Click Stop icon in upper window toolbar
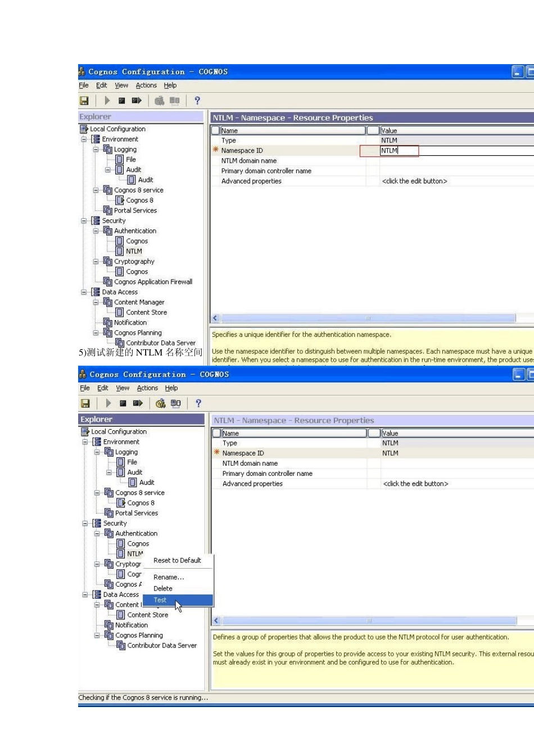The width and height of the screenshot is (534, 756). (x=121, y=101)
